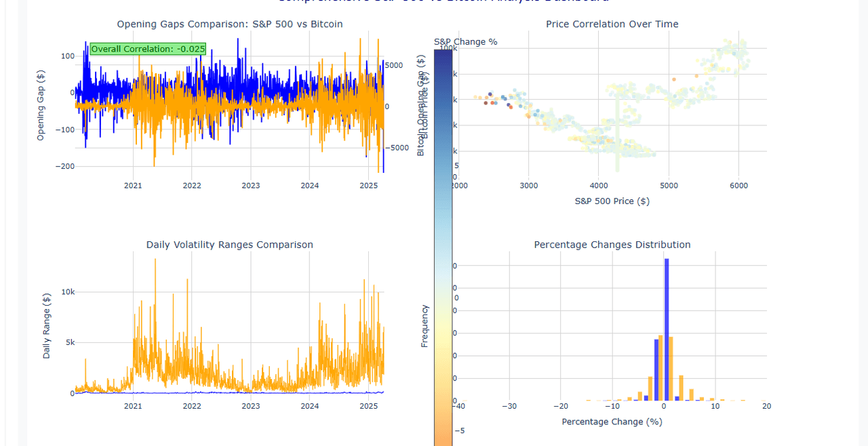Click the "6000" tick on the S&P 500 Price axis
The width and height of the screenshot is (868, 446).
tap(739, 186)
